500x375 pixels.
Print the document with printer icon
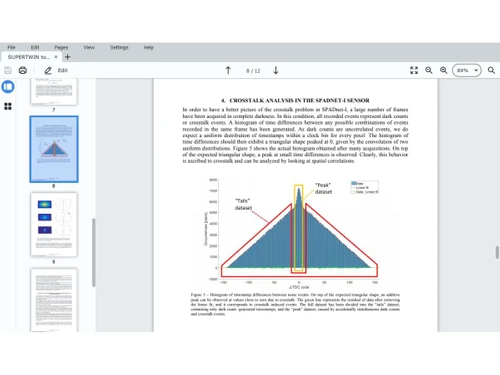[23, 70]
